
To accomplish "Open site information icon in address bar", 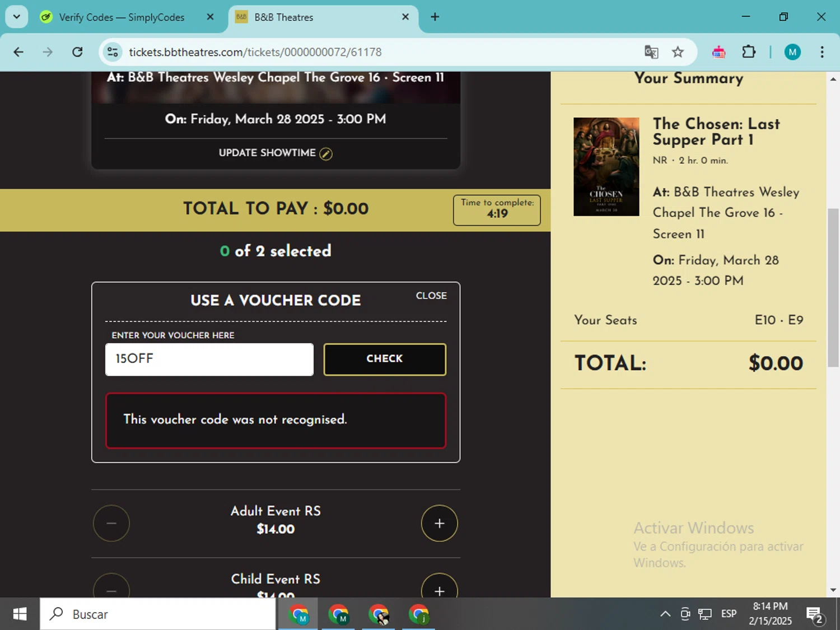I will coord(113,52).
